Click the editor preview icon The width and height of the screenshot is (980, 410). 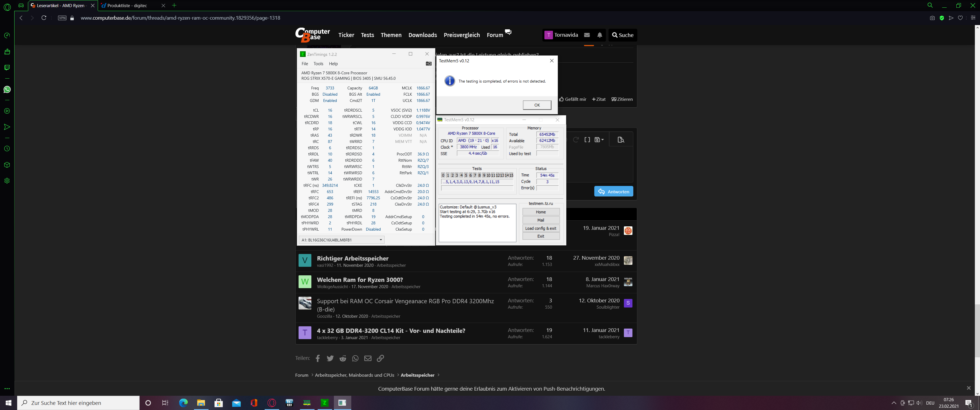(x=621, y=140)
